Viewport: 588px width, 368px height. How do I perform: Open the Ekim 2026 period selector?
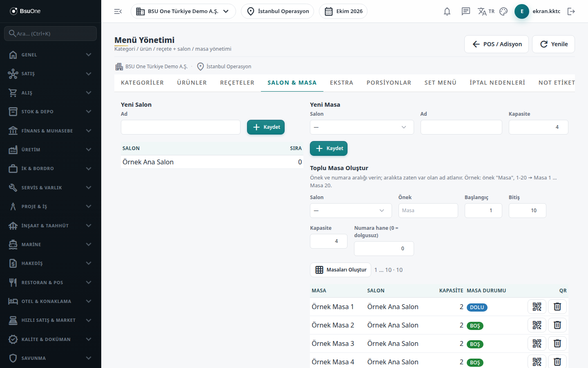tap(343, 11)
